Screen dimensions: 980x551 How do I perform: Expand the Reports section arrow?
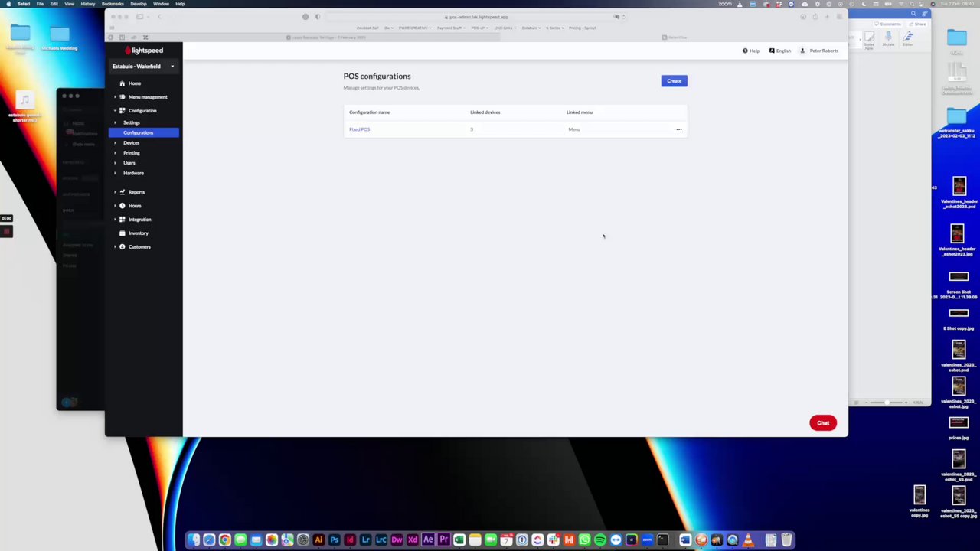coord(115,192)
